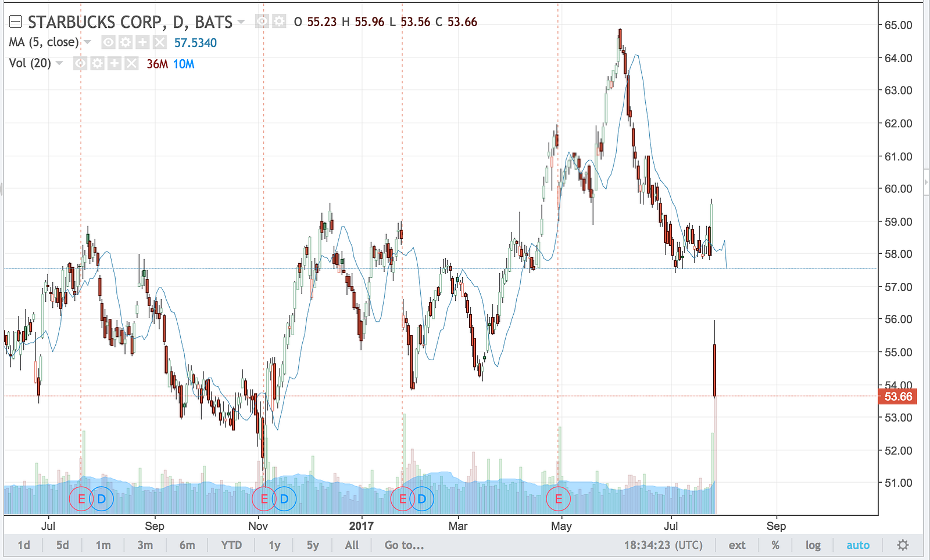Screen dimensions: 930x560
Task: Click the close value 53.66 in the legend
Action: click(x=462, y=22)
